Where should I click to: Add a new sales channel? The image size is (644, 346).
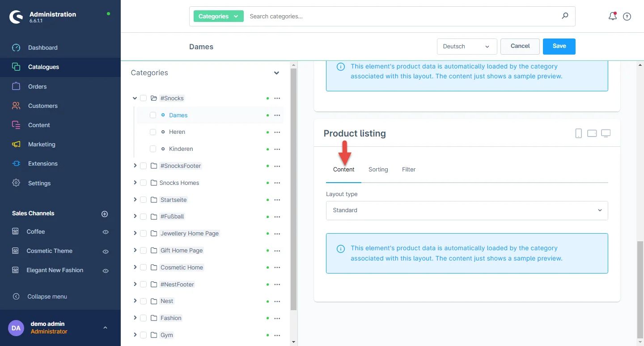[x=105, y=214]
